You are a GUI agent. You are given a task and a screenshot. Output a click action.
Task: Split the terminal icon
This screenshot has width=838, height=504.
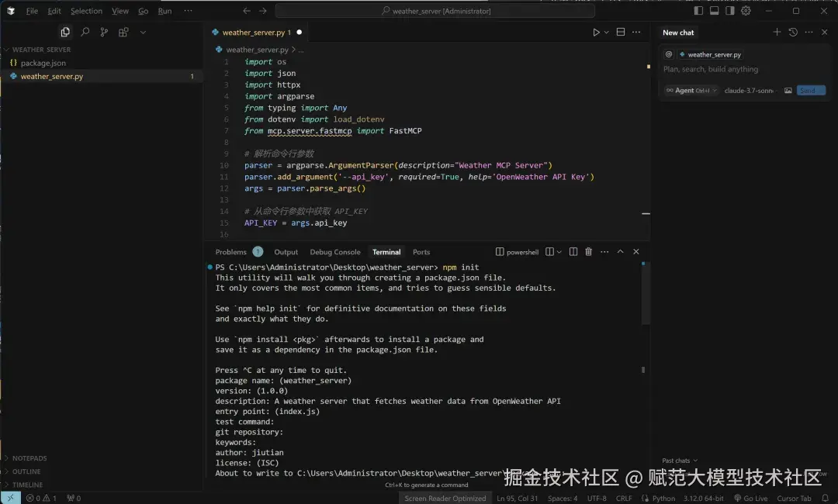[573, 251]
